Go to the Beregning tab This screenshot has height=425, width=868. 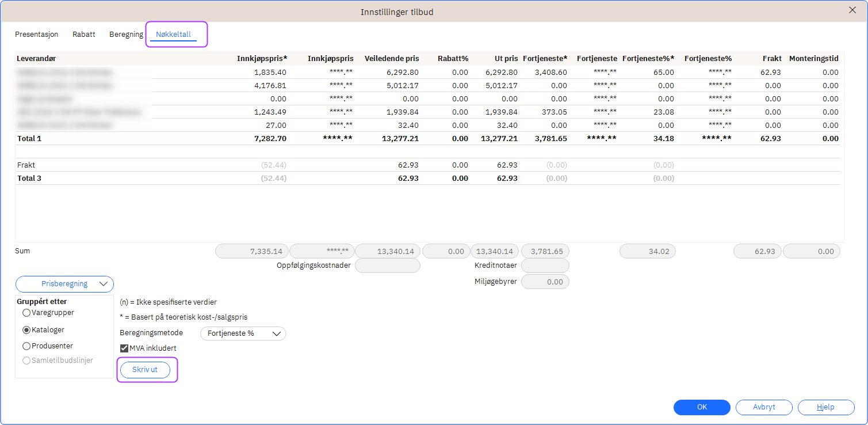pos(126,35)
